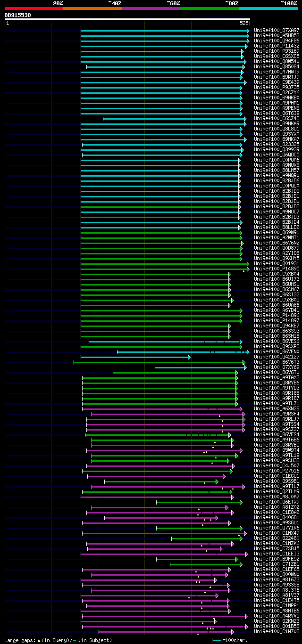Select the query name BB915530
Image resolution: width=302 pixels, height=644 pixels.
pyautogui.click(x=18, y=15)
